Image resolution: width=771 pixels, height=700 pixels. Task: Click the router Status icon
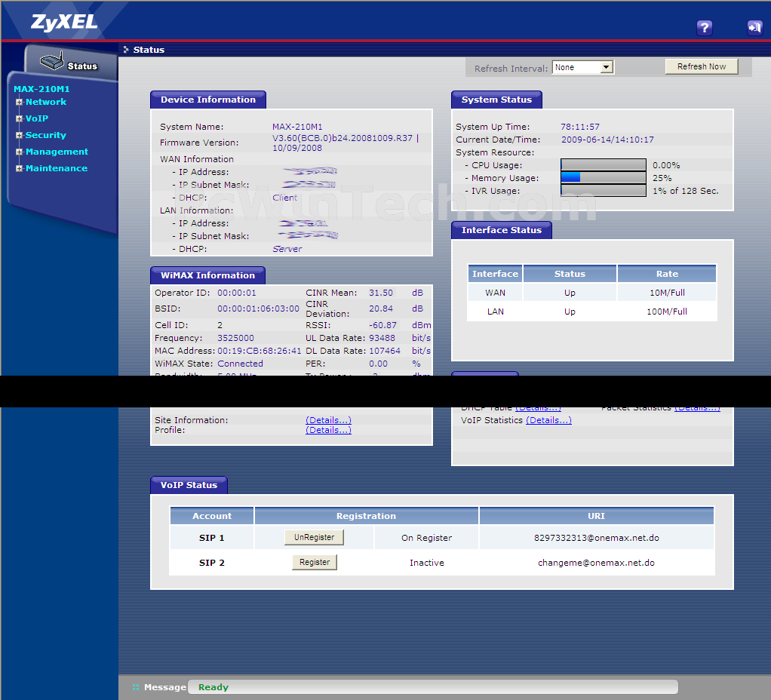(x=69, y=63)
